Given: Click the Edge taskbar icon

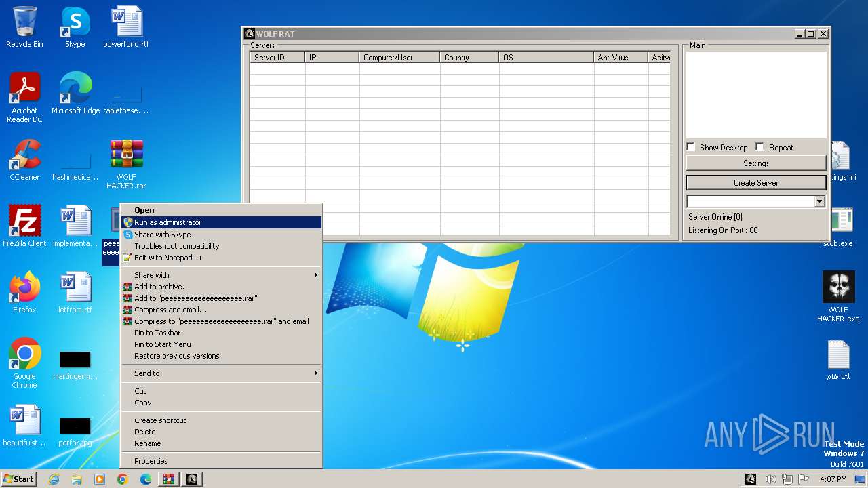Looking at the screenshot, I should click(146, 479).
